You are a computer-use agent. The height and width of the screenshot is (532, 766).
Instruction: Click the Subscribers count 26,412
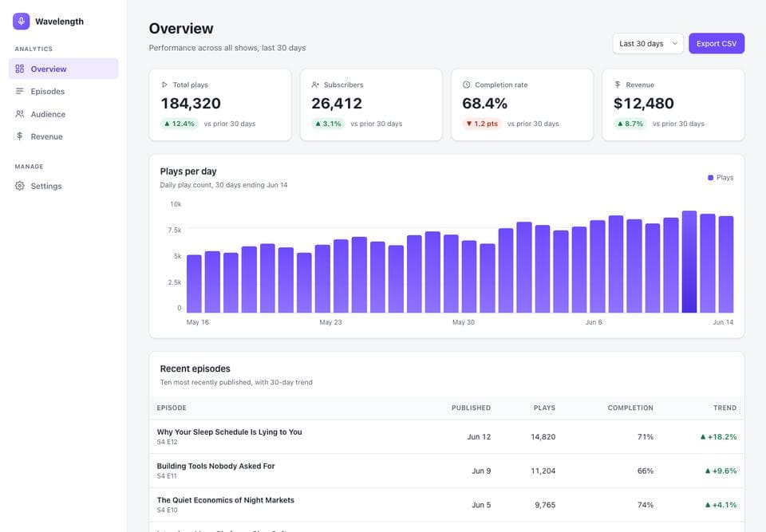click(337, 103)
